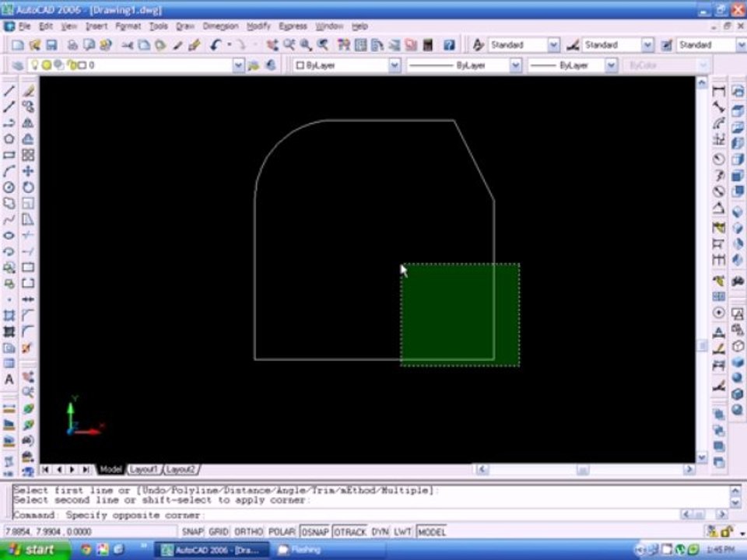The height and width of the screenshot is (560, 747).
Task: Open the dimension style Standard dropdown
Action: [647, 45]
